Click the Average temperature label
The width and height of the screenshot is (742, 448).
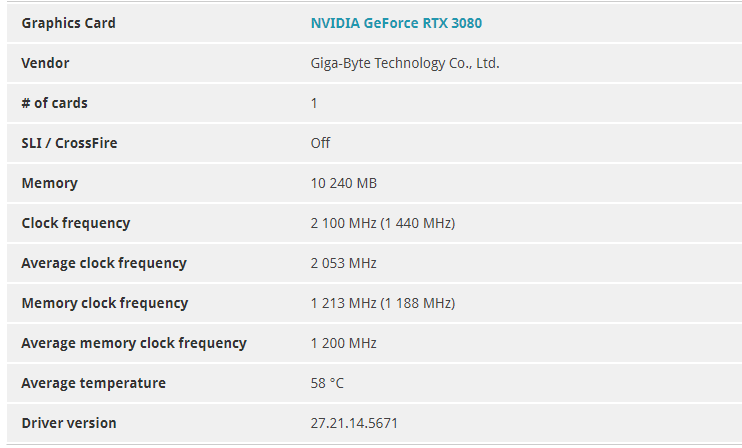pyautogui.click(x=93, y=383)
